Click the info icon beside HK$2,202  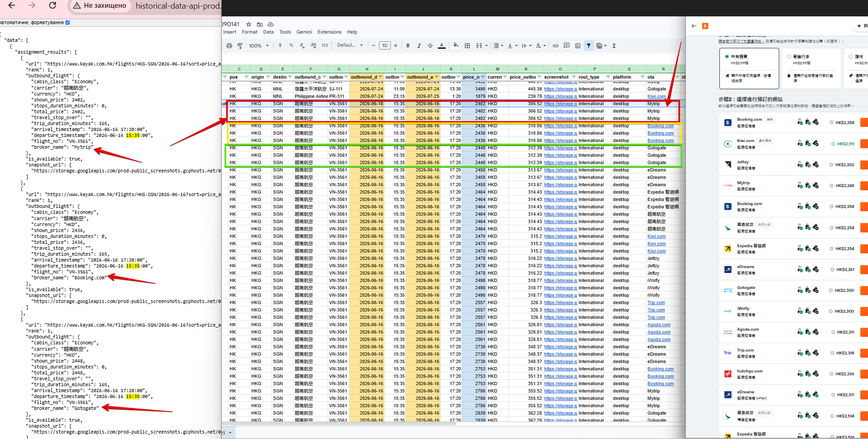(831, 165)
